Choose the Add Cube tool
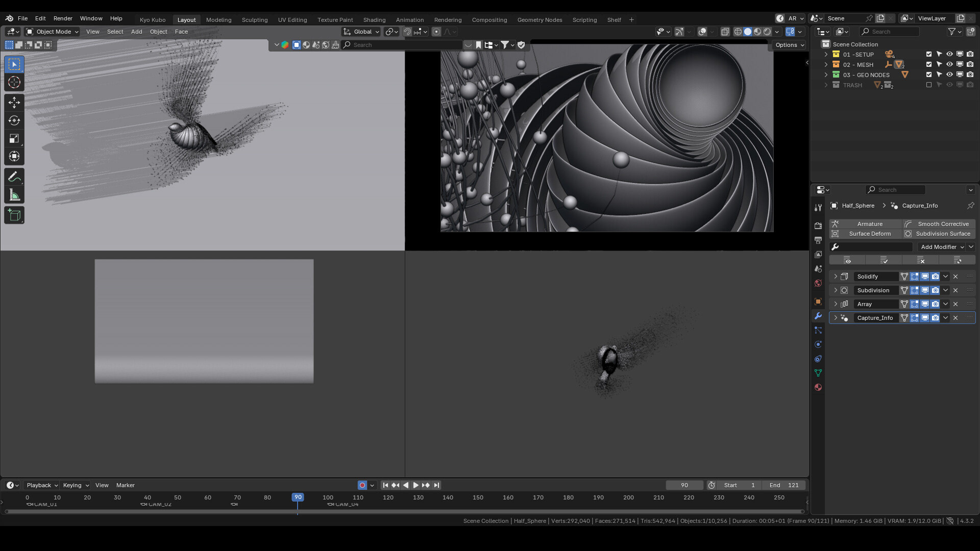 pyautogui.click(x=14, y=215)
